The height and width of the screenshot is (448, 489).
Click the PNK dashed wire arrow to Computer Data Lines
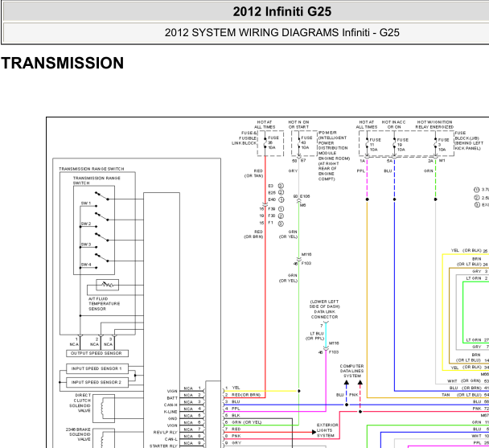(x=360, y=383)
